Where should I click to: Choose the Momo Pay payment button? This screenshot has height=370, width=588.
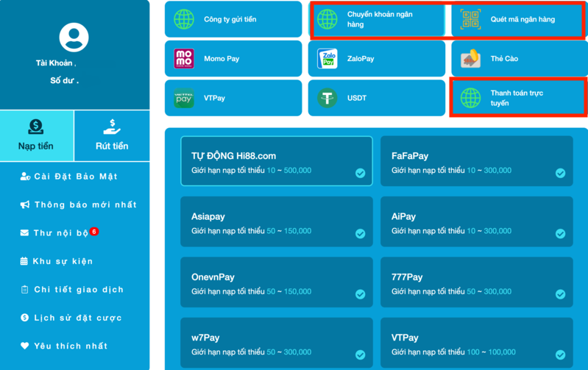tap(233, 59)
